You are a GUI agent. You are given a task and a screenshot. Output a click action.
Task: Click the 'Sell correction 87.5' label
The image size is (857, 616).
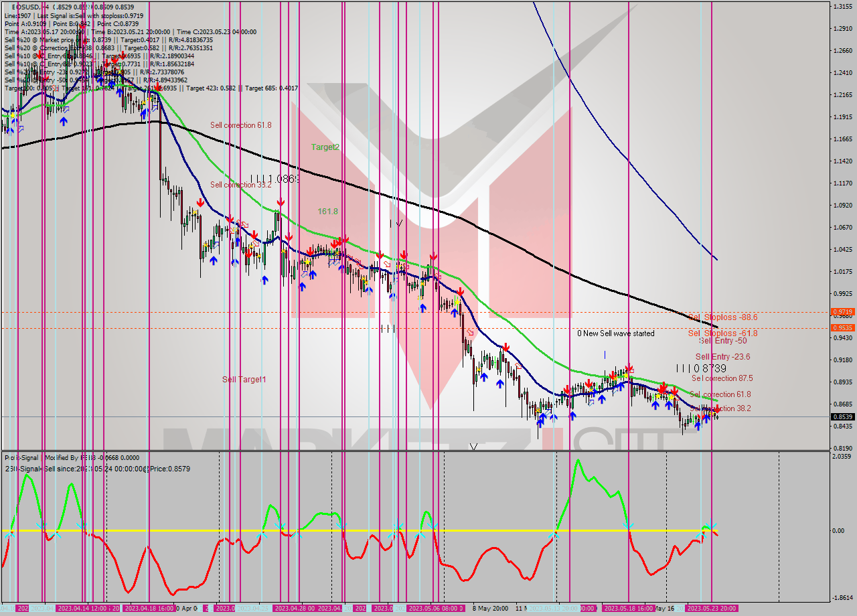point(722,378)
